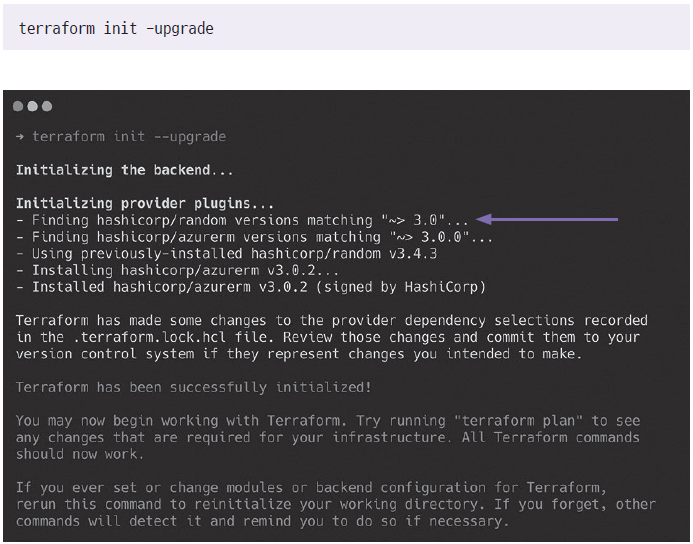Viewport: 693px width, 544px height.
Task: Click the line mentioning '.terraform.lock.hcl file'
Action: click(328, 337)
